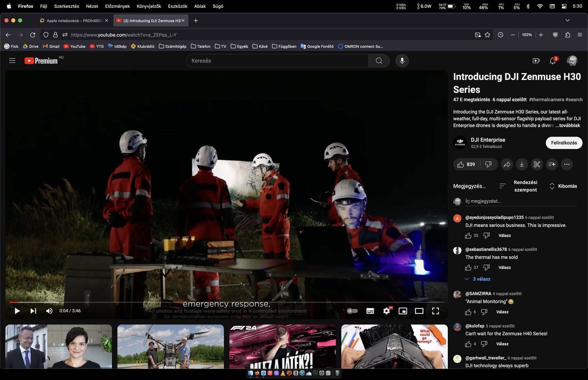Go back in Firefox history

8,35
